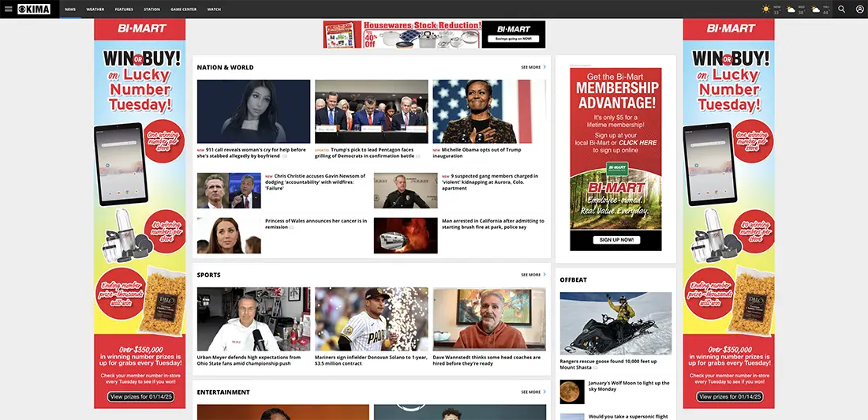
Task: Click the police officer press conference thumbnail
Action: click(406, 190)
